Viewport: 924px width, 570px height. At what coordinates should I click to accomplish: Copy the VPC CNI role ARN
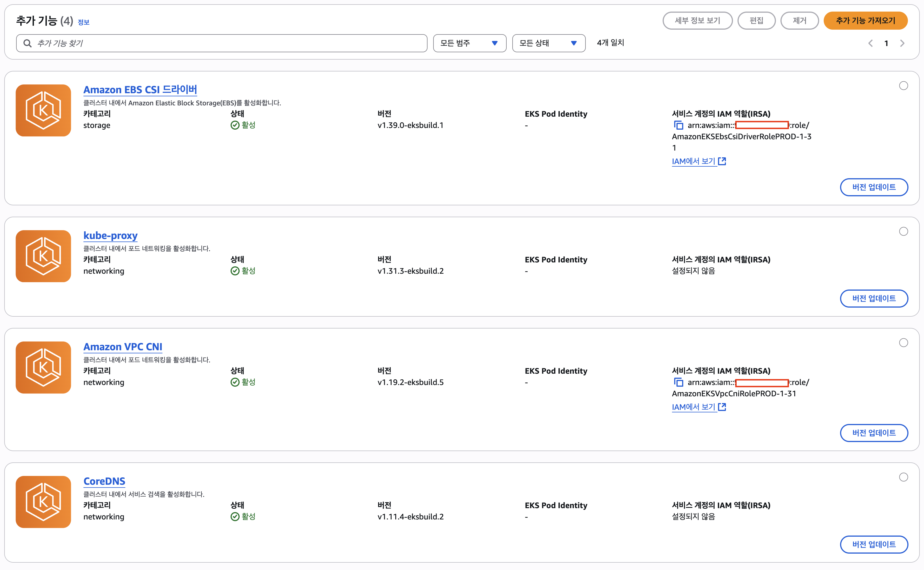[678, 382]
